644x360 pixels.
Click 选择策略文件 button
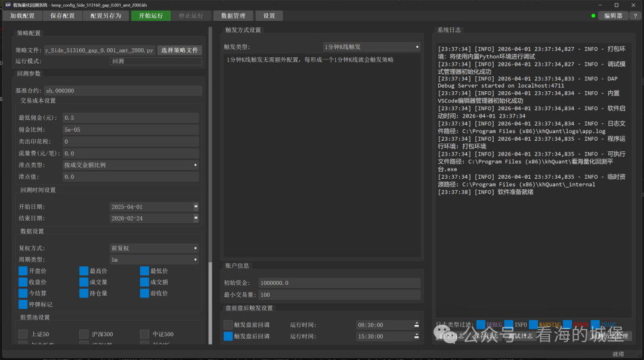click(179, 50)
